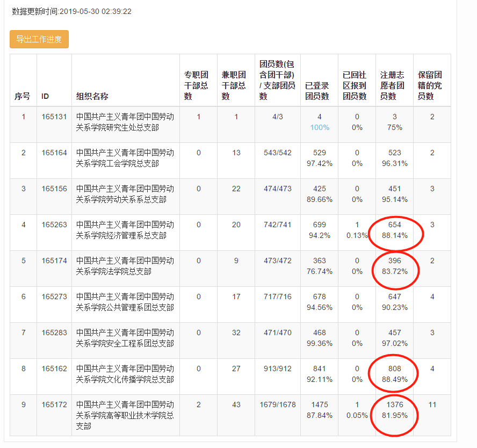Select the ID cell 165156
Image resolution: width=477 pixels, height=448 pixels.
point(54,189)
